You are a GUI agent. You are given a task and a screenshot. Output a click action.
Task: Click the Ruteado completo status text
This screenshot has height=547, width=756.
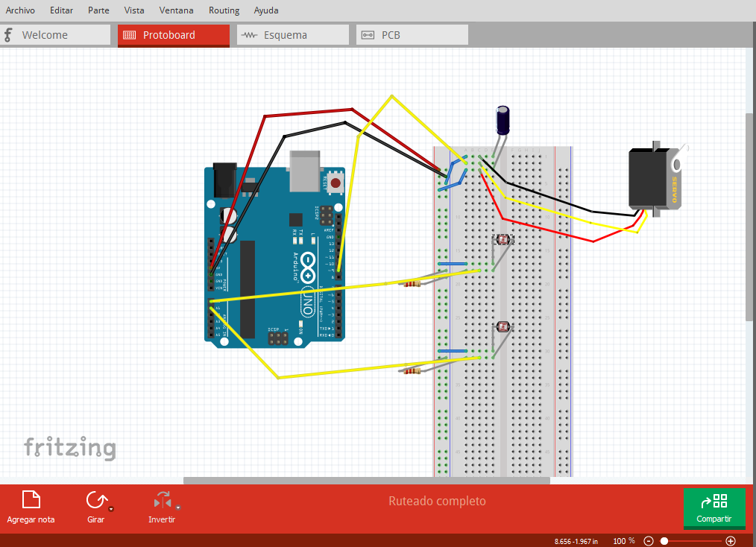tap(438, 502)
